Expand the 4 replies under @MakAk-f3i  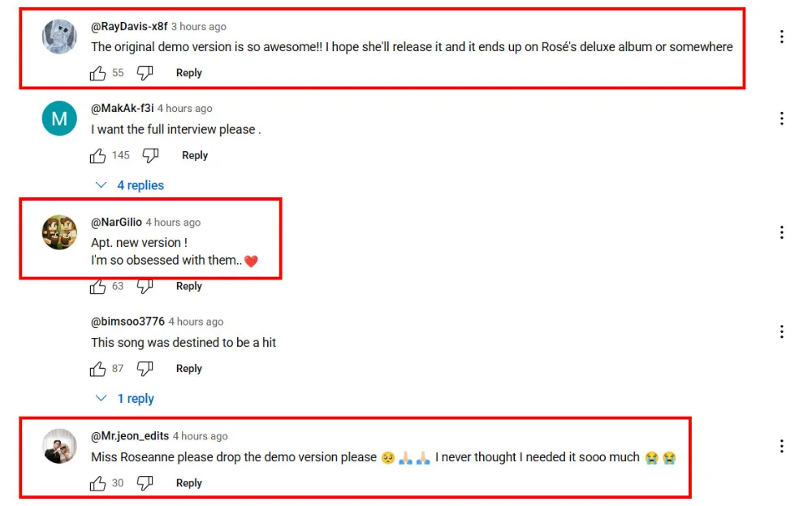click(131, 185)
